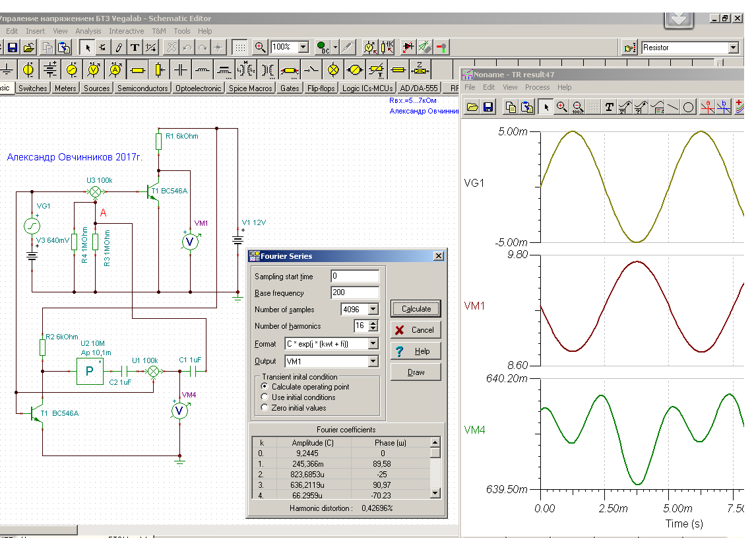The width and height of the screenshot is (756, 538).
Task: Select the resistor component in the toolbar
Action: 137,69
